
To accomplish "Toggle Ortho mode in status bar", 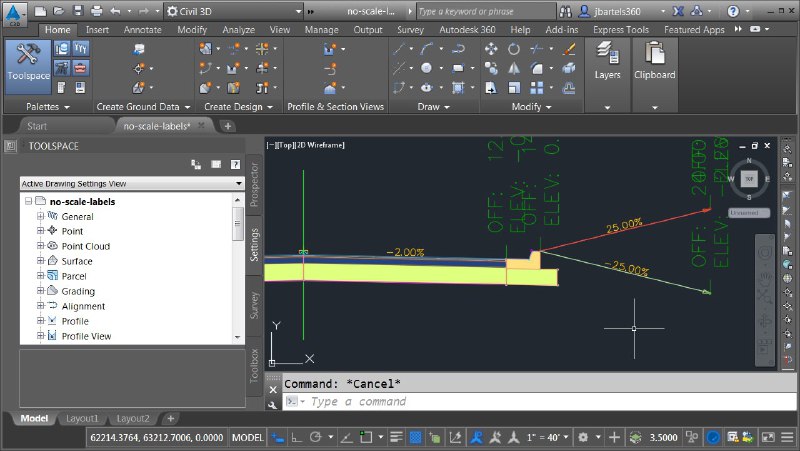I will pyautogui.click(x=296, y=437).
